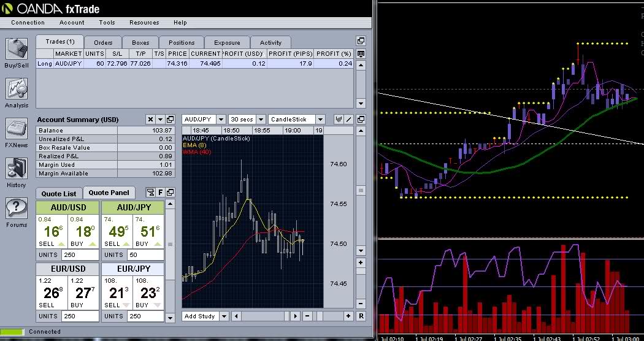Open the Analysis sidebar tool
Image resolution: width=644 pixels, height=341 pixels.
click(x=17, y=93)
